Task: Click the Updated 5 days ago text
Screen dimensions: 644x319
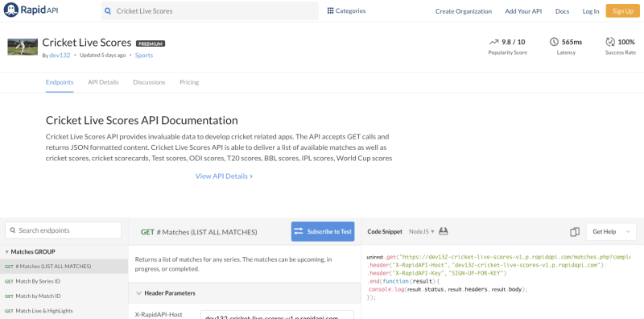Action: click(103, 55)
